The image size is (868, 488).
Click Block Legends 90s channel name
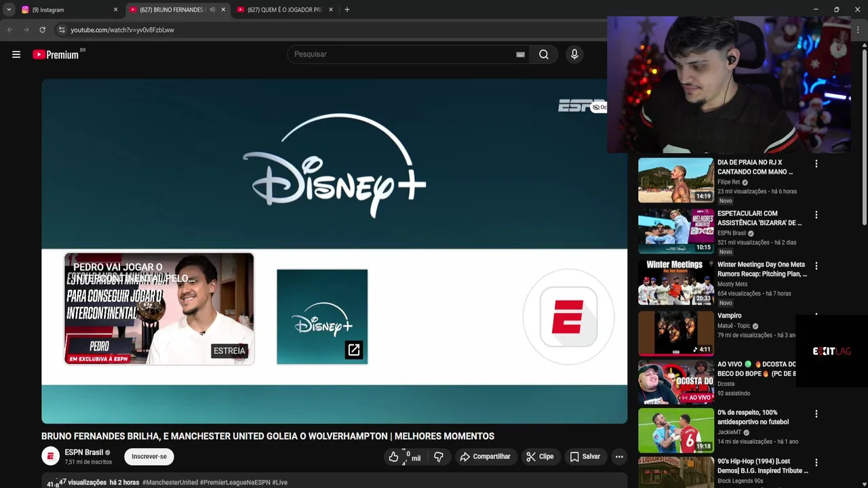click(x=740, y=481)
